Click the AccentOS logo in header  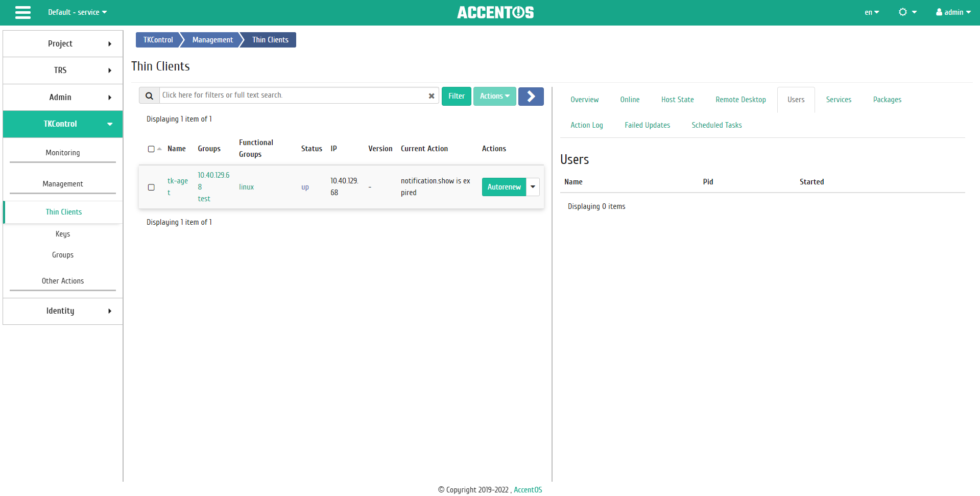click(495, 12)
